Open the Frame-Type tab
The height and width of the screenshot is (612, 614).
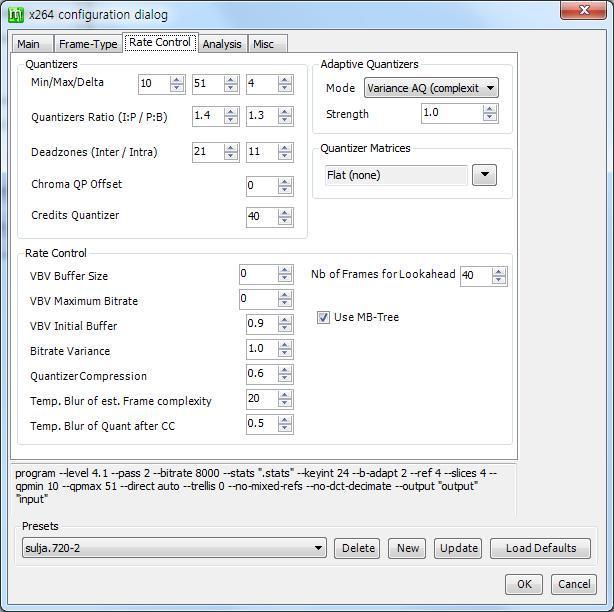pyautogui.click(x=88, y=44)
